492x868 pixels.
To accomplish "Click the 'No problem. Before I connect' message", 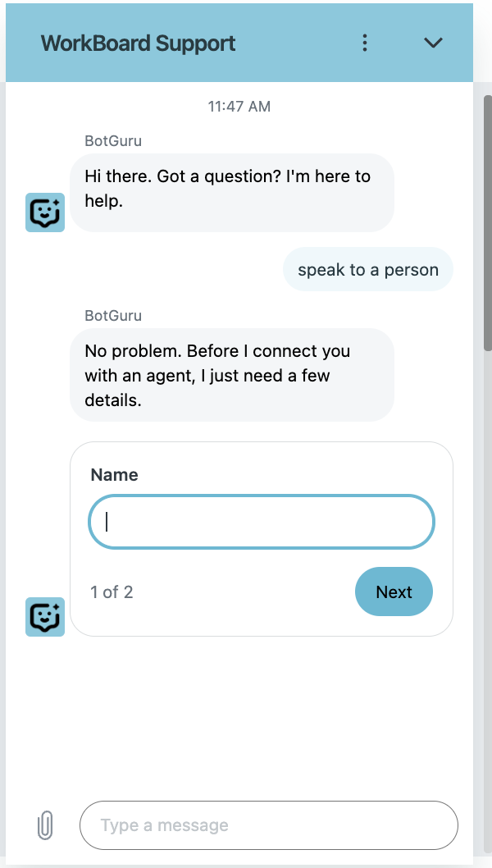I will 231,375.
